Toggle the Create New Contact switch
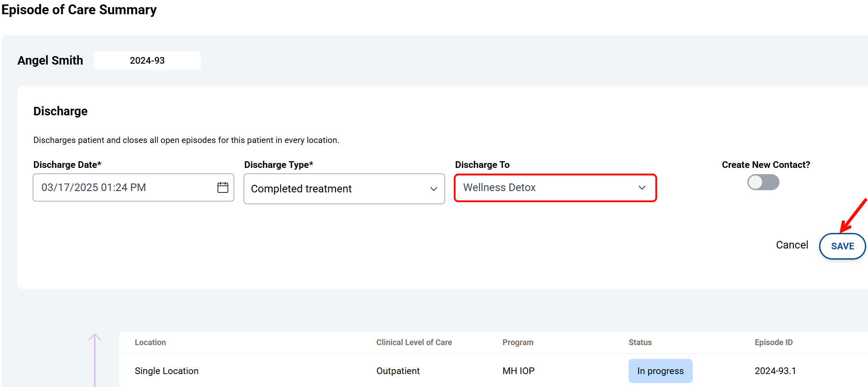 (x=763, y=182)
